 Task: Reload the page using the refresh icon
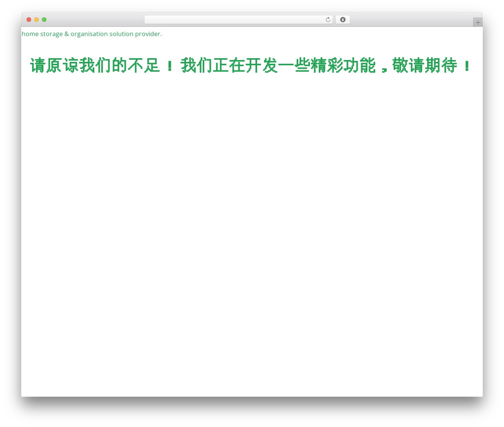328,20
